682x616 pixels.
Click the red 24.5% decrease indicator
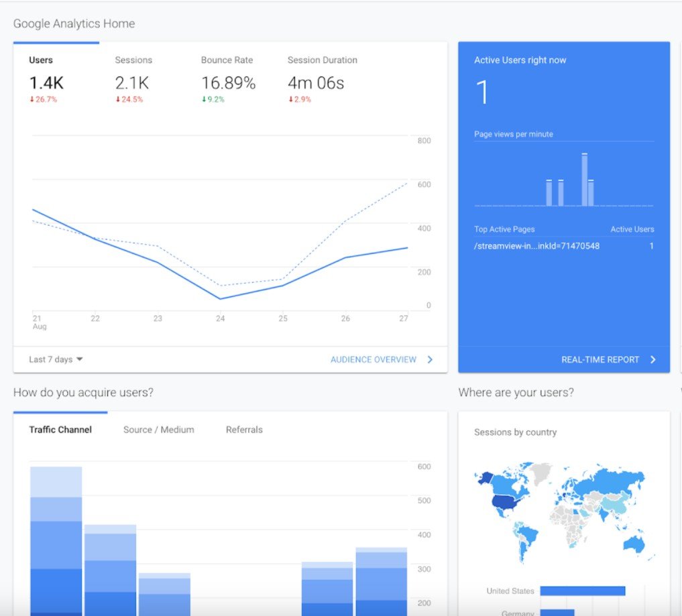129,99
